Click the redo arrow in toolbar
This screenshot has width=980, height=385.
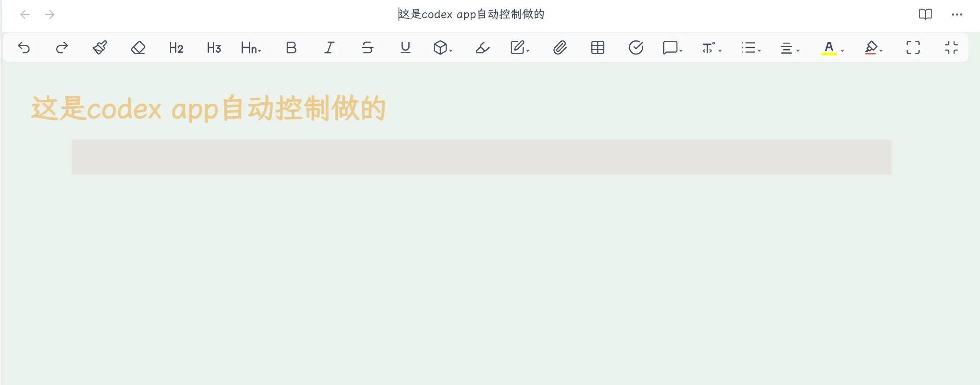click(x=62, y=47)
